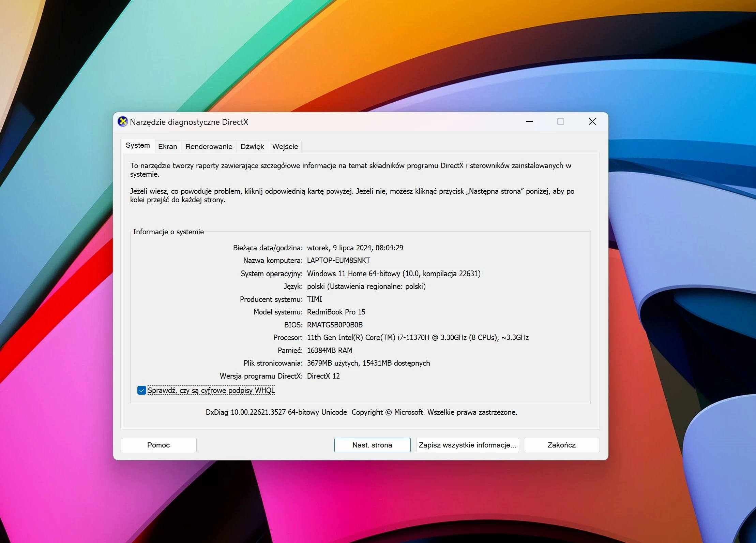
Task: Switch to the System tab
Action: [x=138, y=146]
